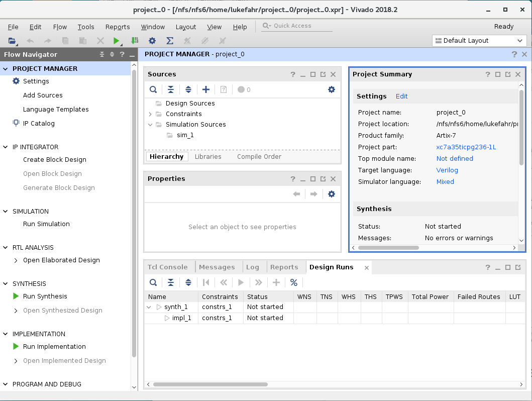Collapse synth_1 row in Design Runs
The height and width of the screenshot is (401, 532).
point(149,307)
